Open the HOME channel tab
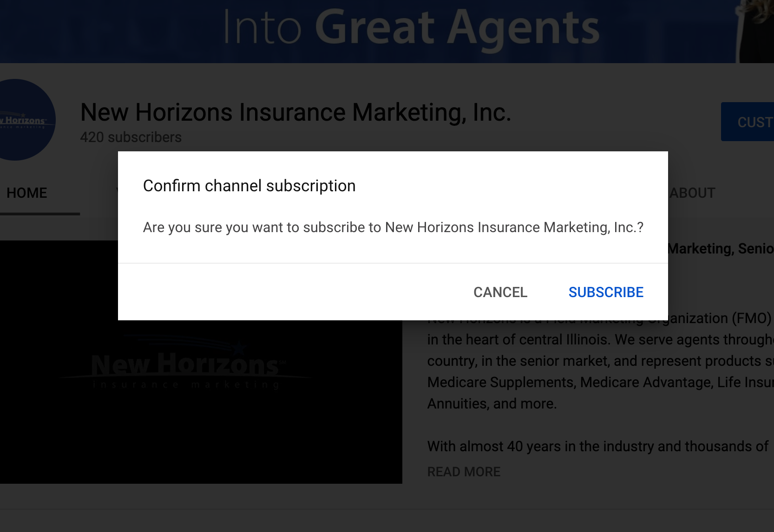This screenshot has width=774, height=532. (27, 193)
